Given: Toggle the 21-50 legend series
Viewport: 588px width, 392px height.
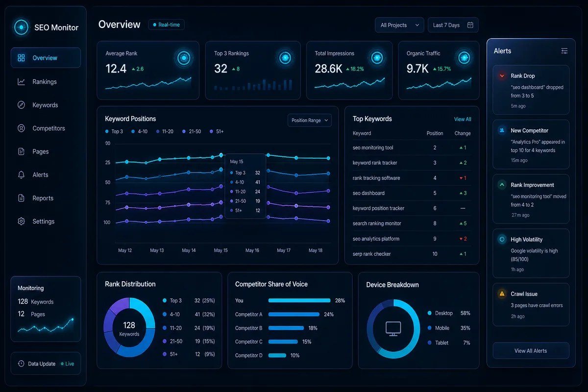Looking at the screenshot, I should click(192, 131).
